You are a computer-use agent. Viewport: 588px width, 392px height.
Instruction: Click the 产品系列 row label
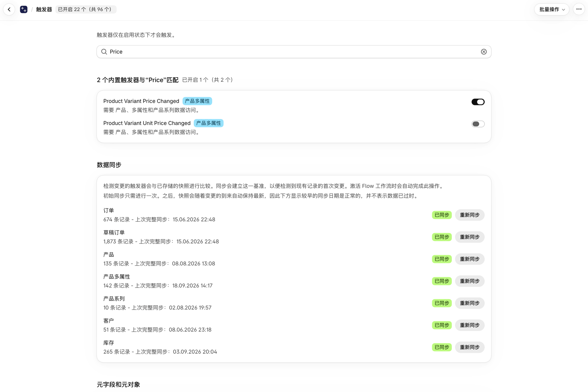114,299
